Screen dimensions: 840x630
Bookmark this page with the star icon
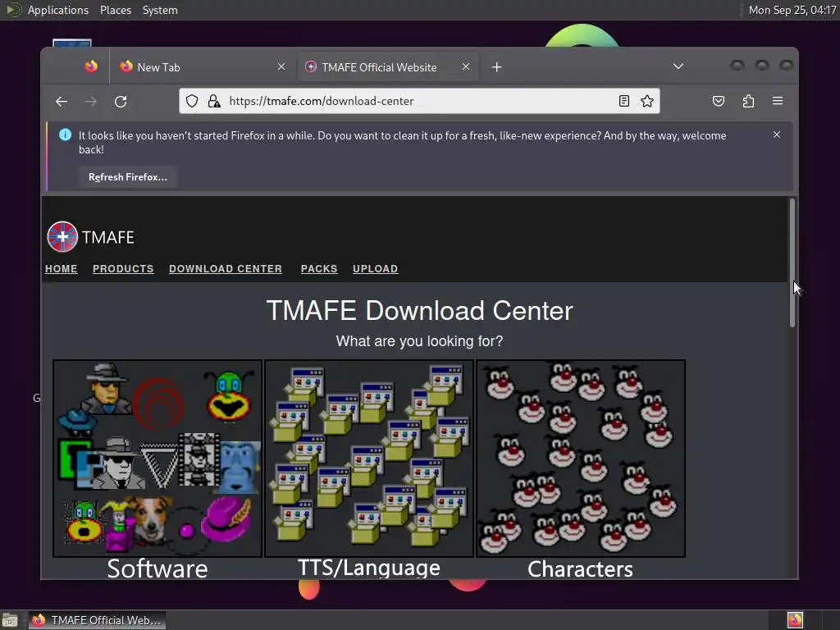tap(647, 101)
